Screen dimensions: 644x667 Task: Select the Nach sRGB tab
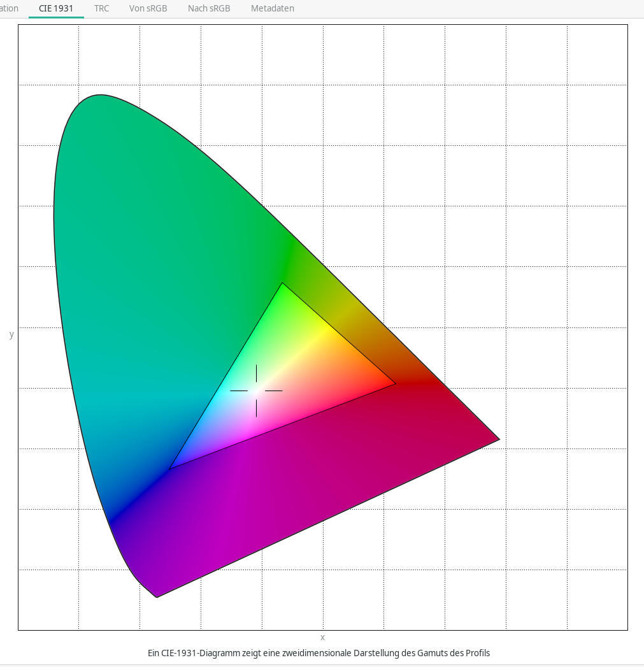(x=209, y=9)
